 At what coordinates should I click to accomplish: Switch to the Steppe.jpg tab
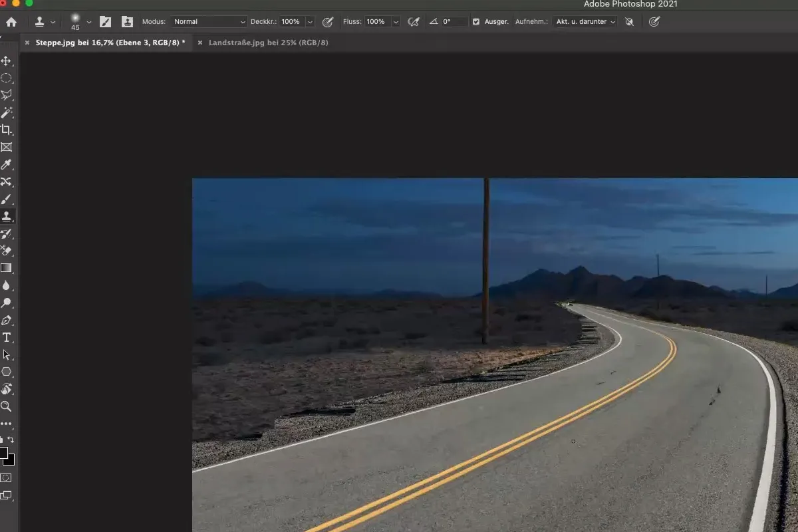coord(106,42)
